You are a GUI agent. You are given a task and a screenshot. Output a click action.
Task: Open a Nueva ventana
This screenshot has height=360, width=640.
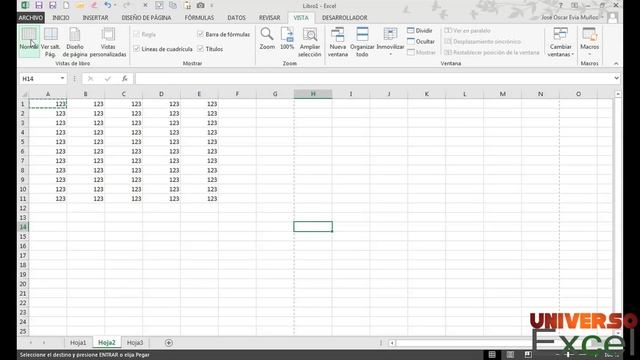click(338, 42)
